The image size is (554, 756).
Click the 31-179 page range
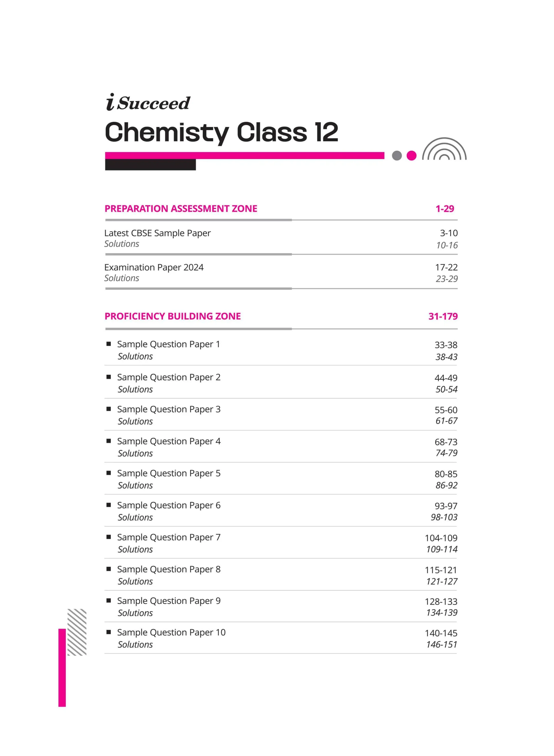pyautogui.click(x=443, y=316)
